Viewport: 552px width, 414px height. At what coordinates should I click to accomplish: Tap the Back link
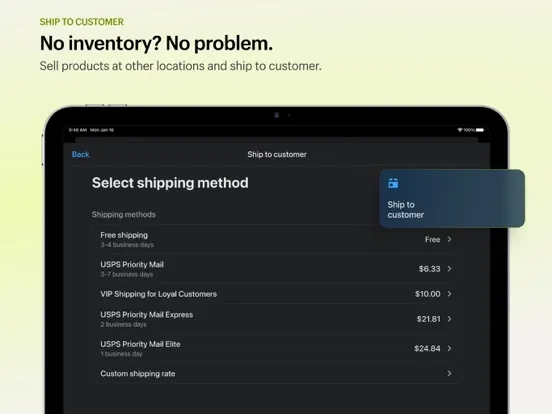80,154
